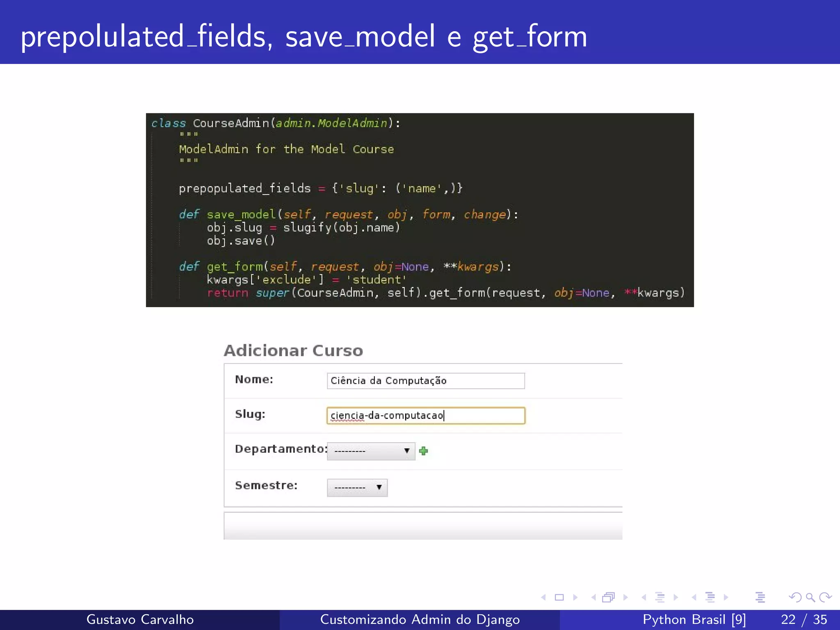Click the obj.save() code line

pos(241,241)
